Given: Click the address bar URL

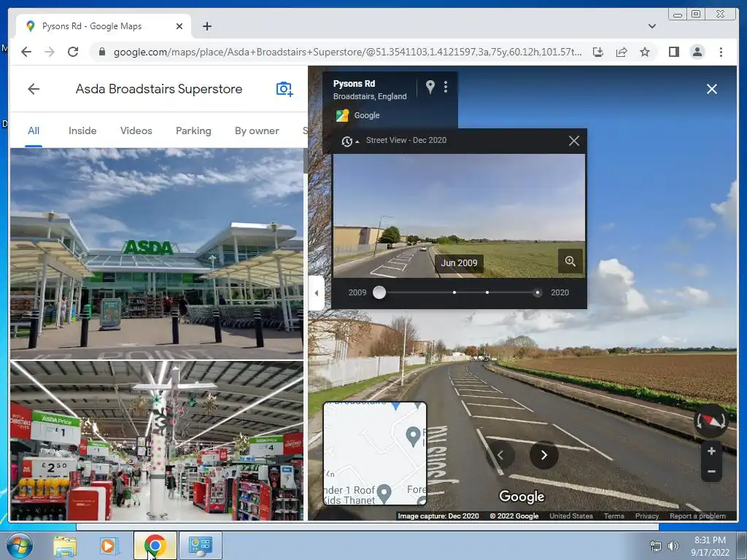Looking at the screenshot, I should pyautogui.click(x=347, y=52).
